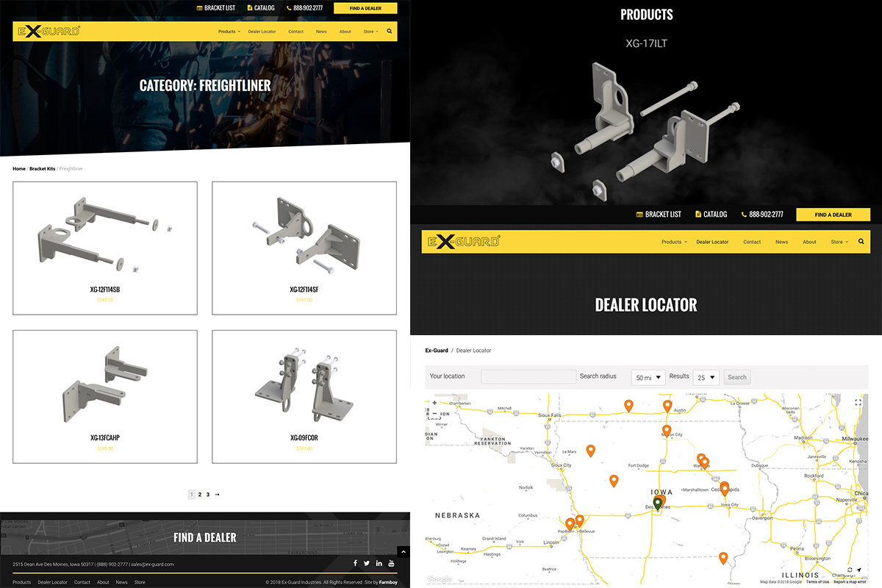Go to pagination page 2
This screenshot has width=882, height=588.
click(200, 495)
